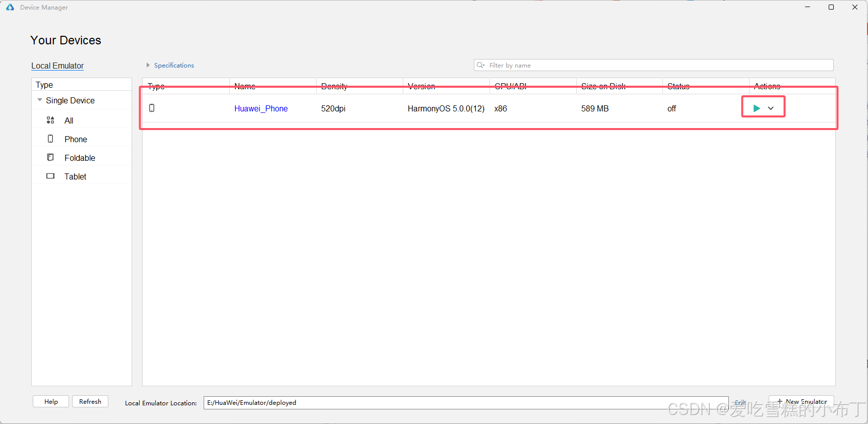Open the Huawei_Phone device name link

(x=261, y=108)
